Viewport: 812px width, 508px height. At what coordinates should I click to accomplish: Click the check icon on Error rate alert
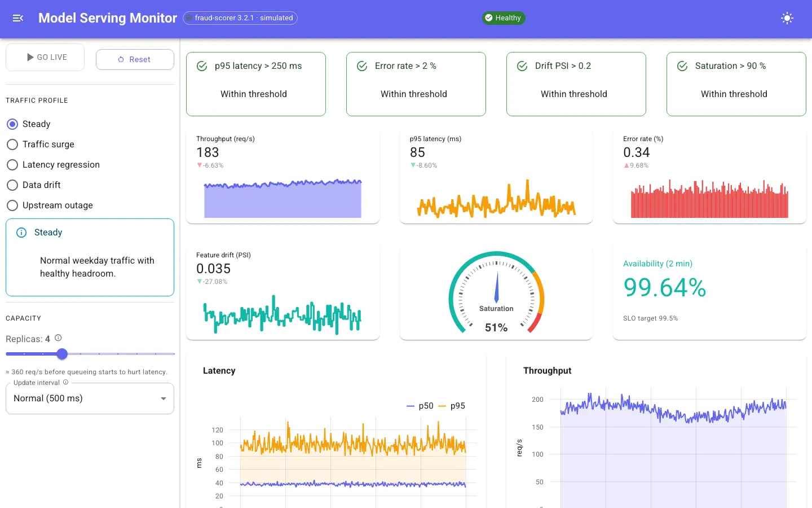coord(362,66)
